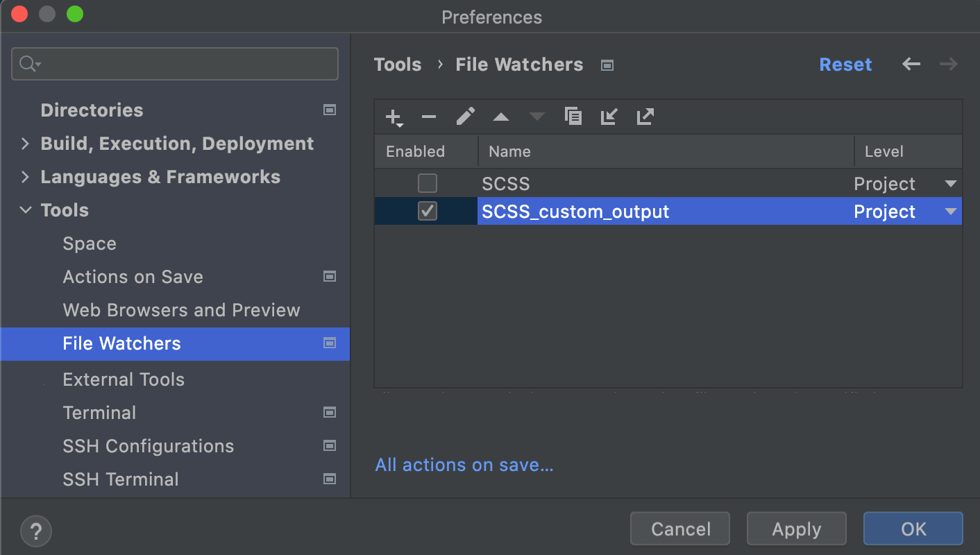Move the selected watcher up
Screen dimensions: 980x555
pos(501,117)
